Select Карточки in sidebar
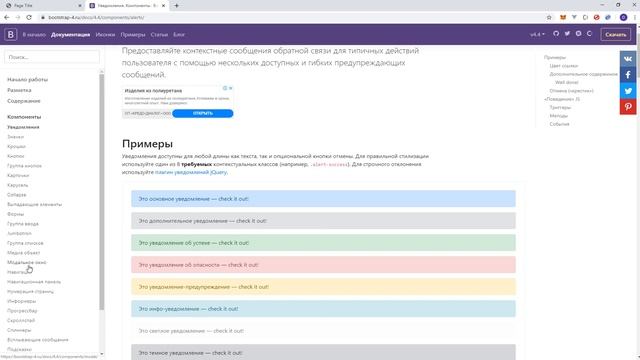This screenshot has width=640, height=360. 18,176
